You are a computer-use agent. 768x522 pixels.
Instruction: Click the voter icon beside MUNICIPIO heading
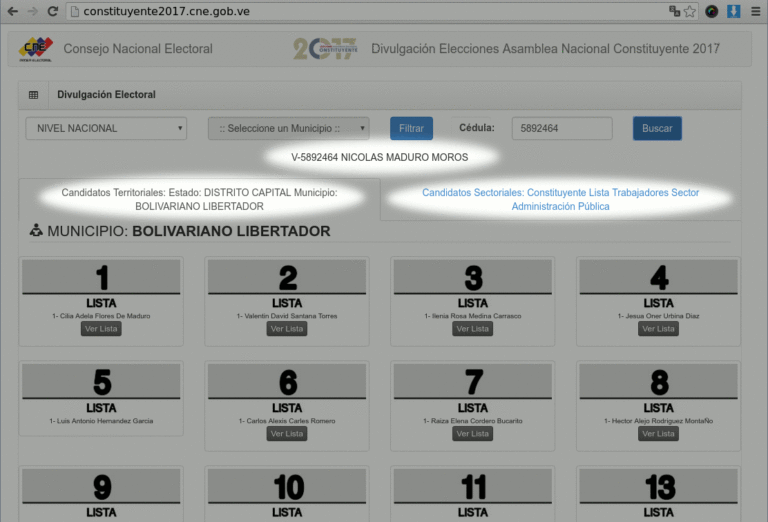point(36,230)
